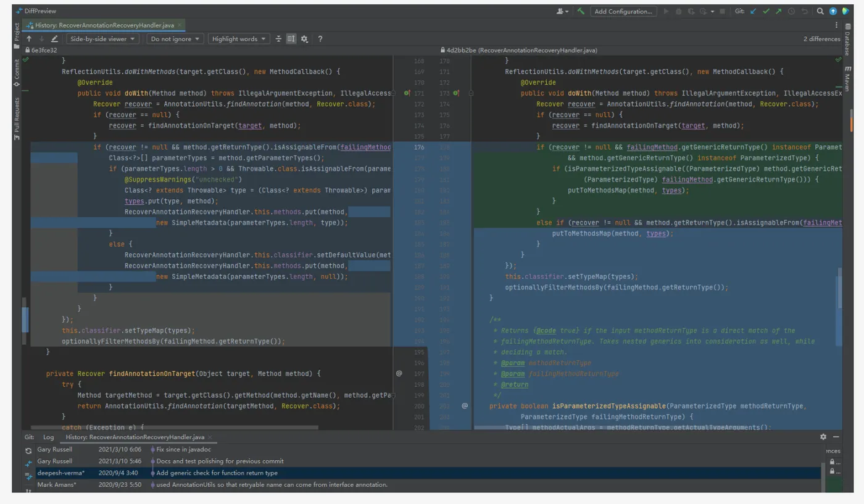Click Git Rollback undo icon
The width and height of the screenshot is (864, 504).
point(804,11)
